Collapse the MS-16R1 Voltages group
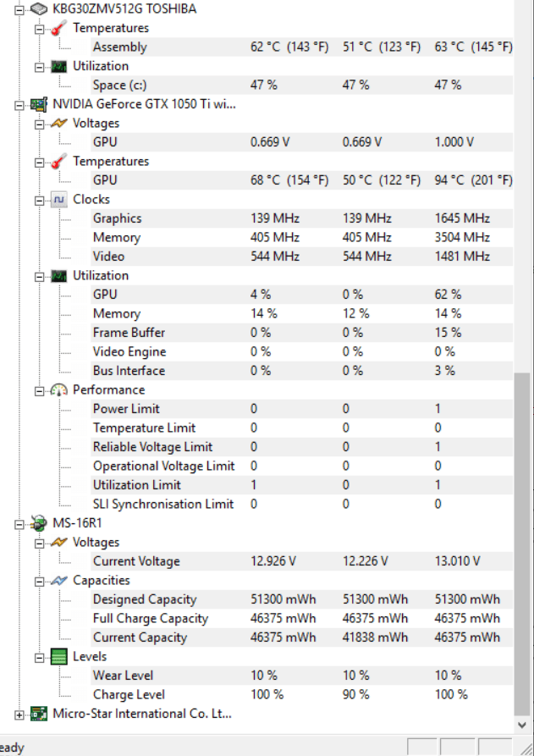The height and width of the screenshot is (756, 534). click(x=40, y=543)
